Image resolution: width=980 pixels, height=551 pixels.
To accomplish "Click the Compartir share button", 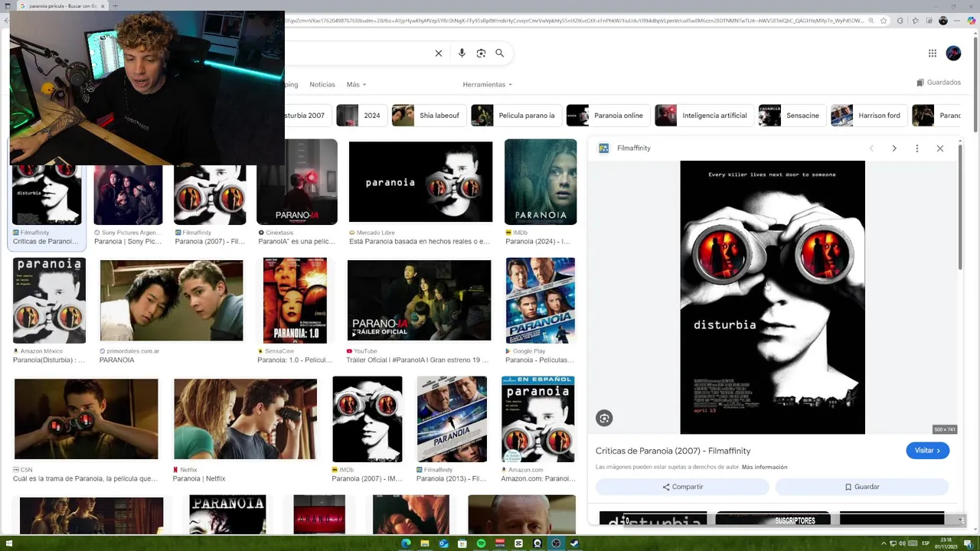I will tap(682, 487).
